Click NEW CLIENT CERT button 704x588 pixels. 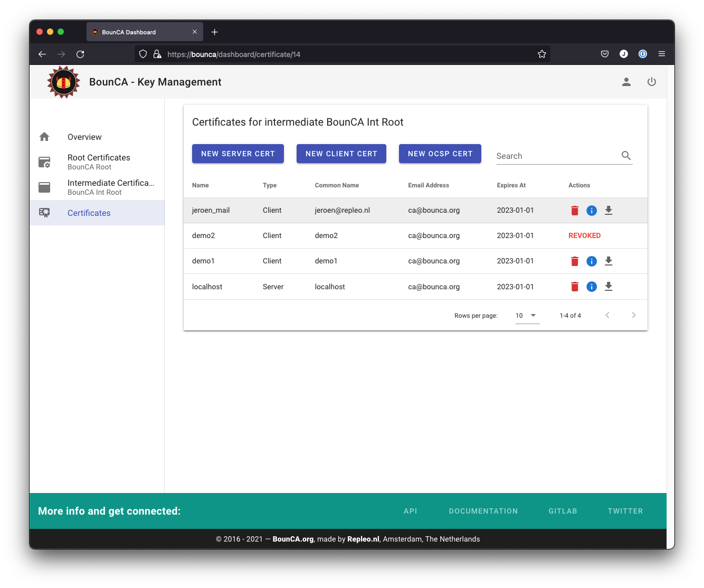[x=341, y=154]
